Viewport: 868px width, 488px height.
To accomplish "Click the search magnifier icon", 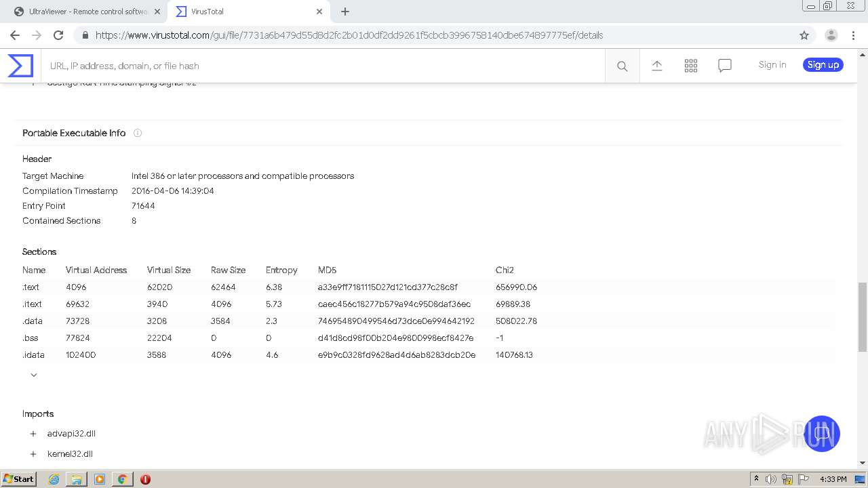I will coord(622,66).
